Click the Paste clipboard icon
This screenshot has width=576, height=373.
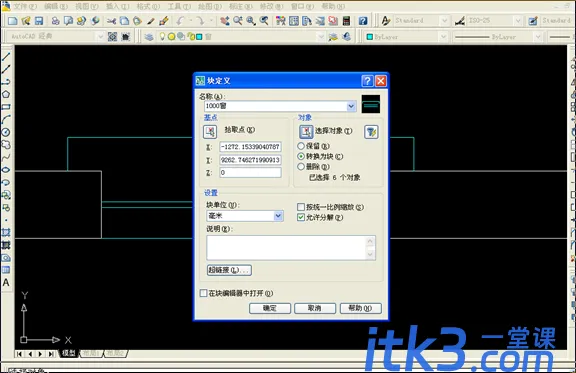(137, 21)
